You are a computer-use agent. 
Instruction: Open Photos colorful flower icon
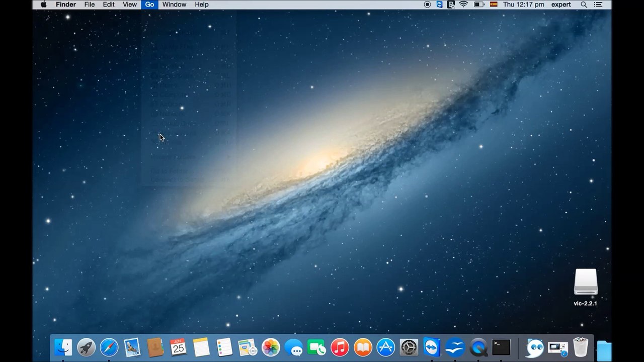tap(271, 347)
